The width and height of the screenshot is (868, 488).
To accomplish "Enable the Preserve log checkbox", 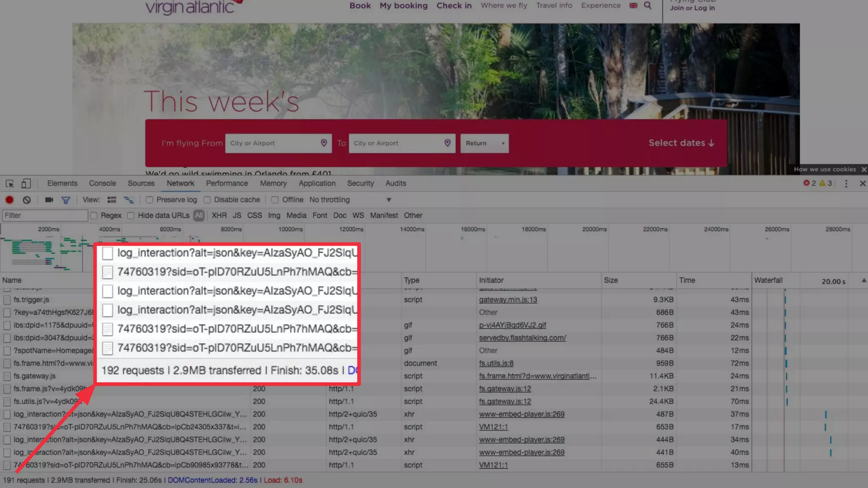I will tap(149, 200).
